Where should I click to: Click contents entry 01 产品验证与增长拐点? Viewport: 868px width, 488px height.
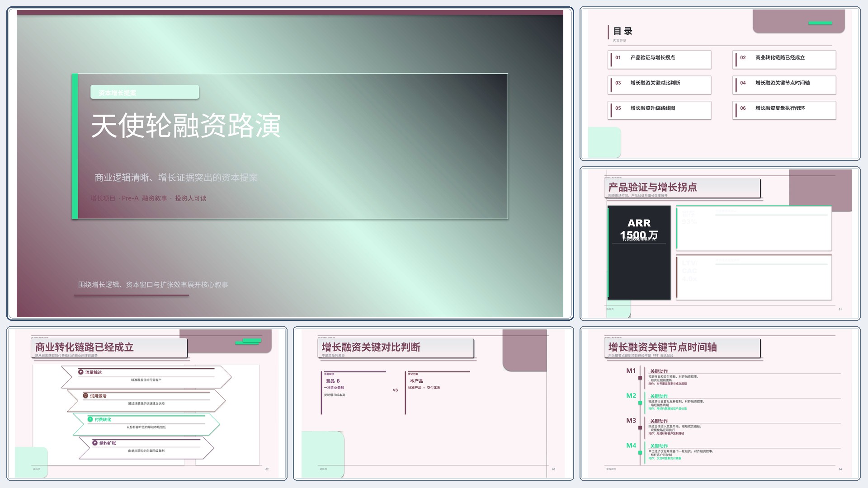pos(660,59)
